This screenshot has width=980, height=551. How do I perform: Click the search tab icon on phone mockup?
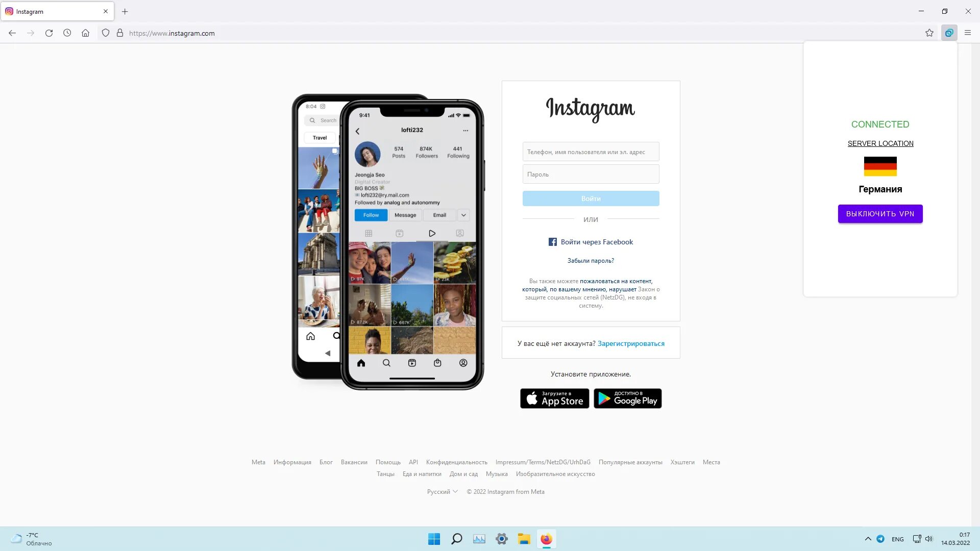pos(386,363)
